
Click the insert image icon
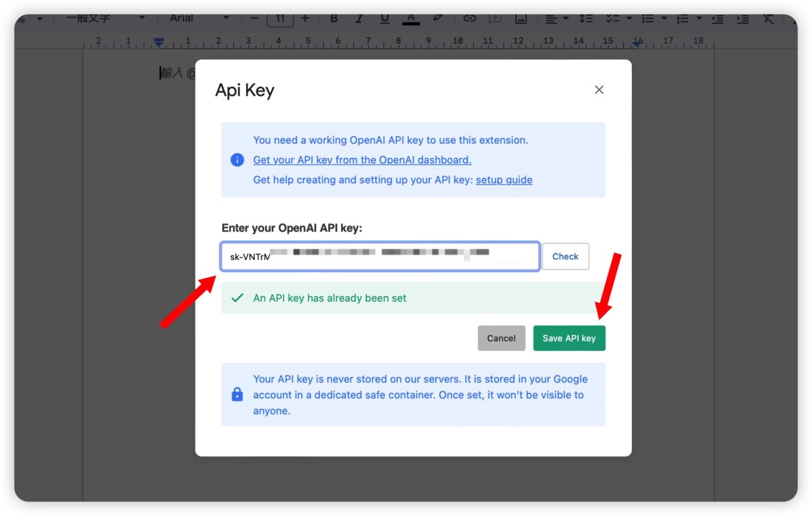(520, 18)
